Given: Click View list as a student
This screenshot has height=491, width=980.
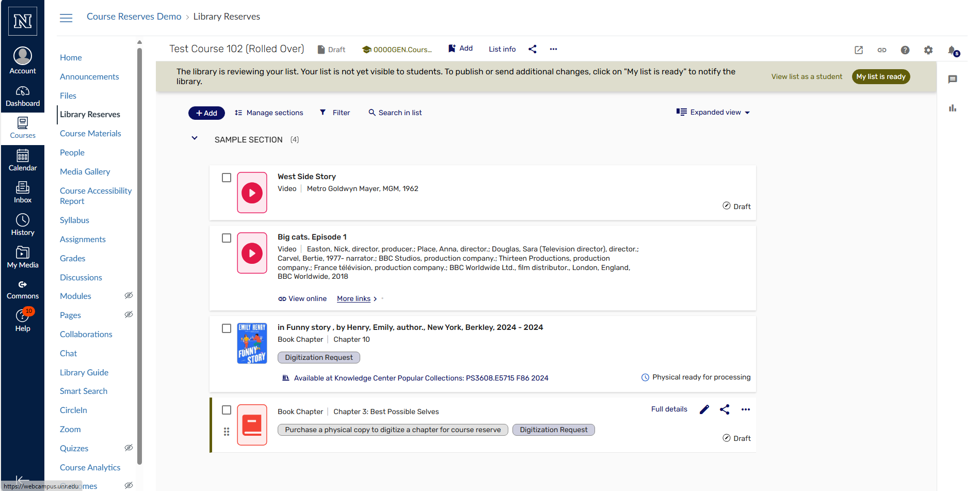Looking at the screenshot, I should click(807, 76).
